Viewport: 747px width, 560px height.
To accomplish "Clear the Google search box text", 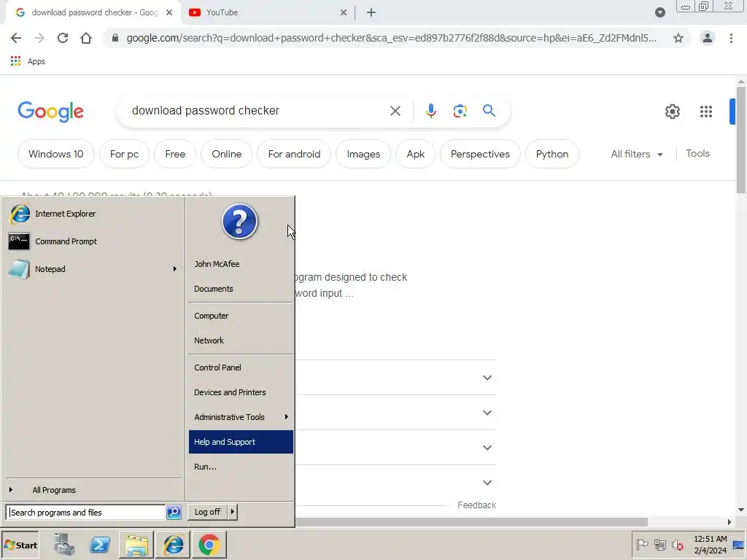I will click(395, 111).
